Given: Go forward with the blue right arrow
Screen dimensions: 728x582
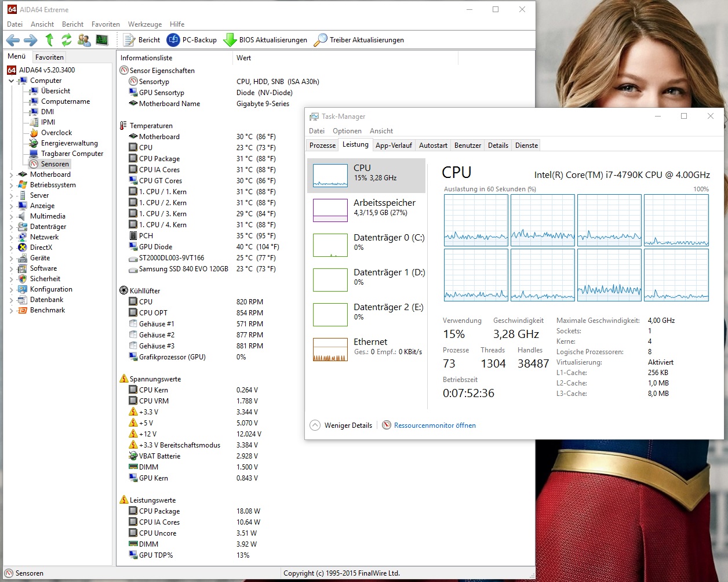Looking at the screenshot, I should (x=31, y=40).
